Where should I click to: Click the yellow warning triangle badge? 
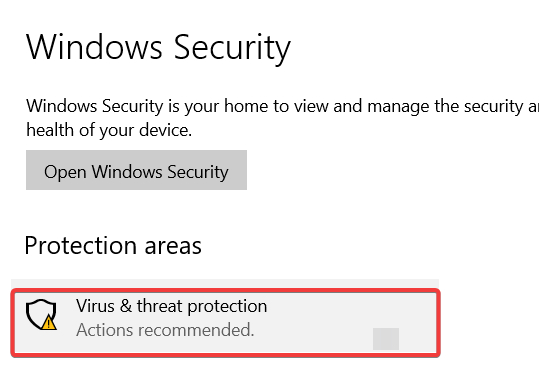point(49,323)
